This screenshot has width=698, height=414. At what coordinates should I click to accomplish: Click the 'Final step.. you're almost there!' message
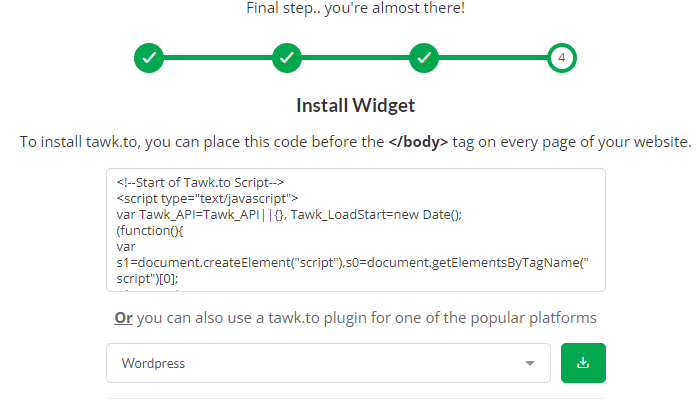pyautogui.click(x=355, y=9)
